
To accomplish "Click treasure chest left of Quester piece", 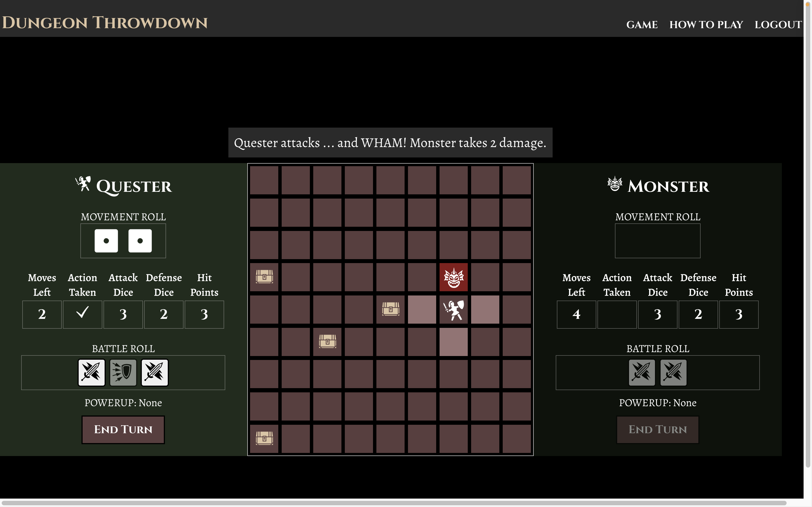I will click(390, 310).
